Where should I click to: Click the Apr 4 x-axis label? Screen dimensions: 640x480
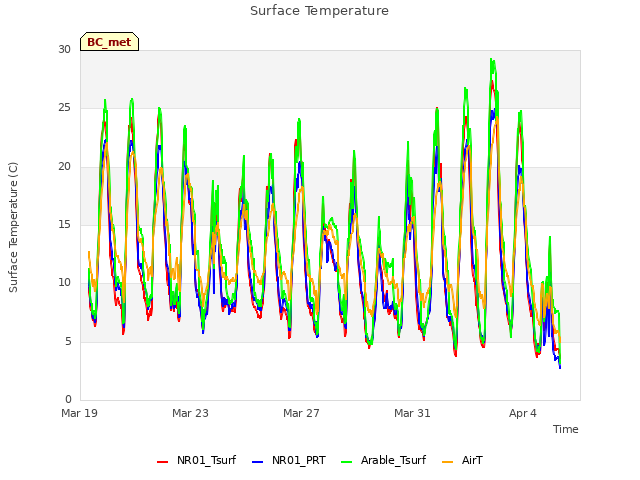pos(523,413)
